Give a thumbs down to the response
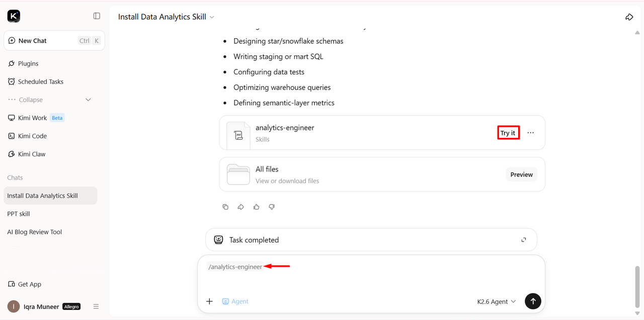 point(272,207)
